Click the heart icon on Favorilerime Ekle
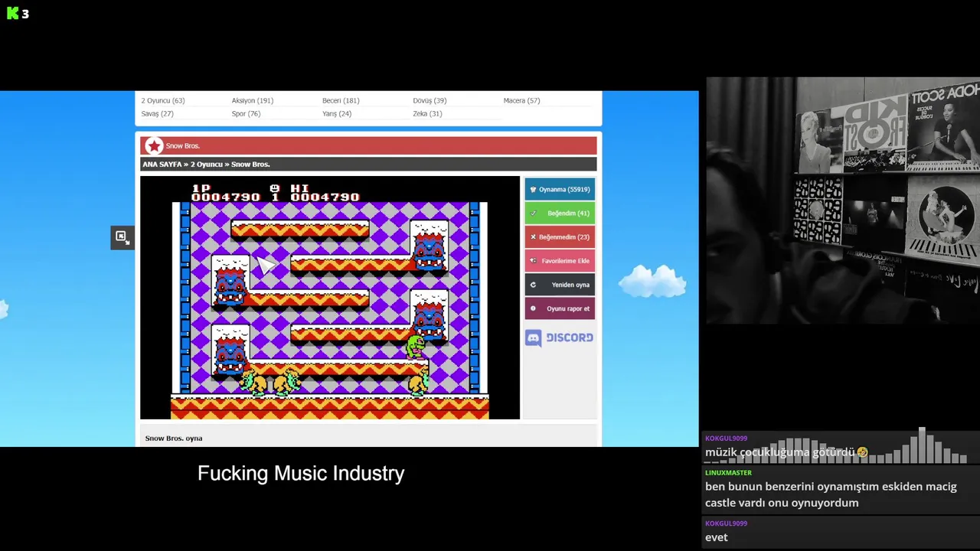 534,261
